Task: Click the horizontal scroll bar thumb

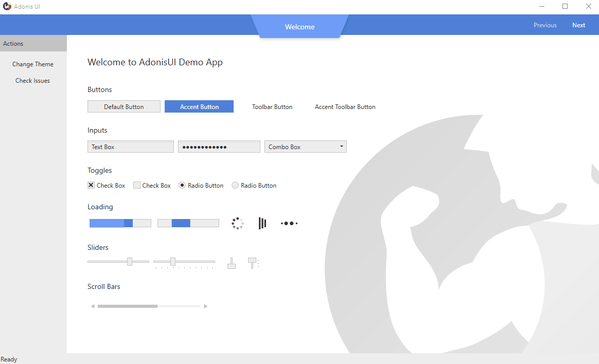Action: 128,306
